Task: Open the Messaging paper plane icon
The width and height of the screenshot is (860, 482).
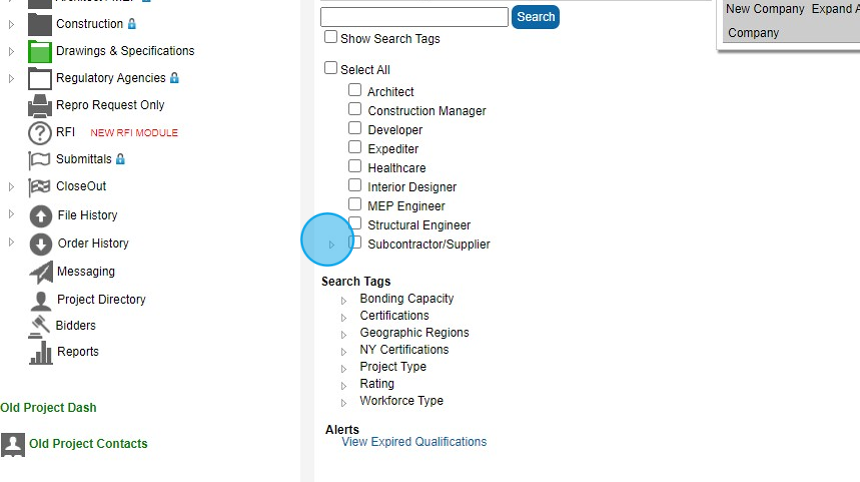Action: pyautogui.click(x=40, y=272)
